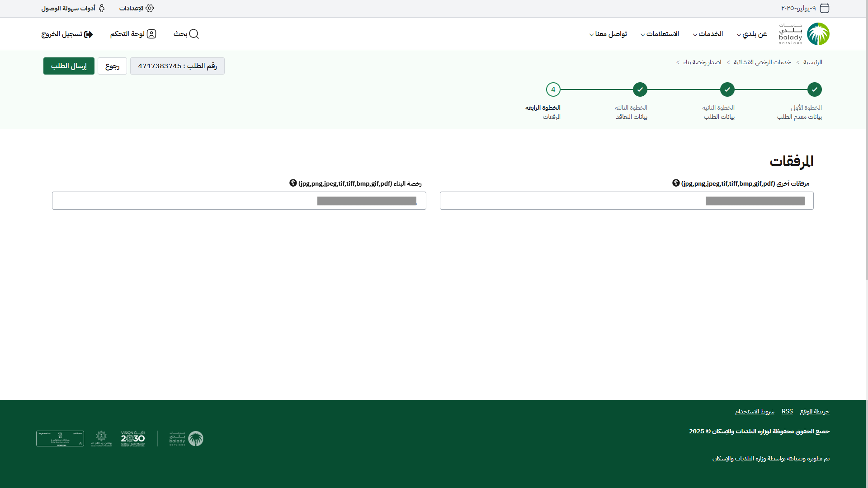Expand the الخدمات dropdown menu
868x488 pixels.
point(708,34)
